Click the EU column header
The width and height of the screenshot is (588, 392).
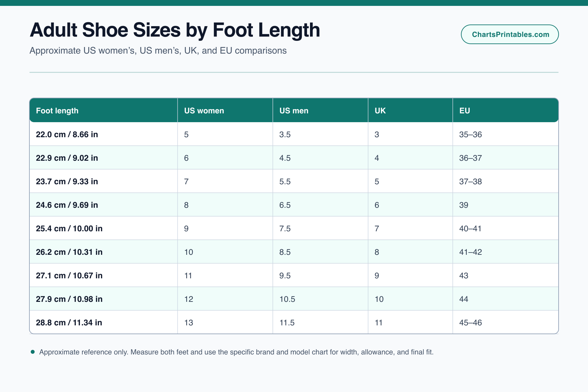pyautogui.click(x=506, y=110)
